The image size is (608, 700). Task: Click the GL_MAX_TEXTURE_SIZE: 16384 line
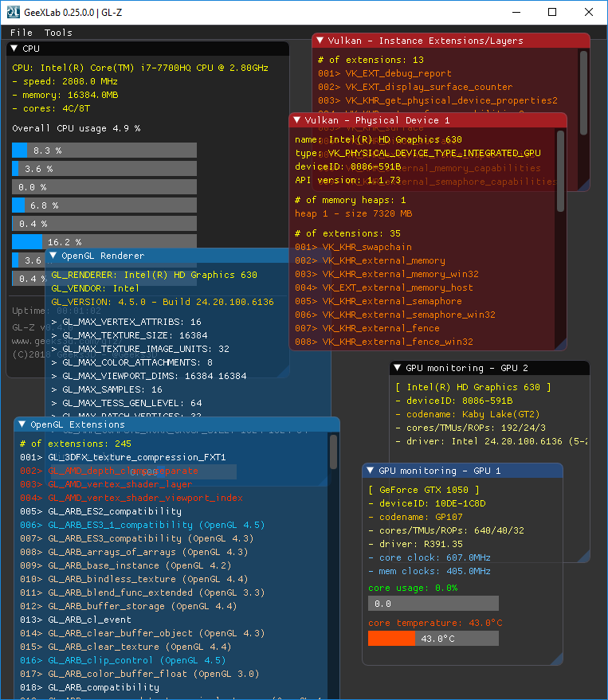pos(129,335)
